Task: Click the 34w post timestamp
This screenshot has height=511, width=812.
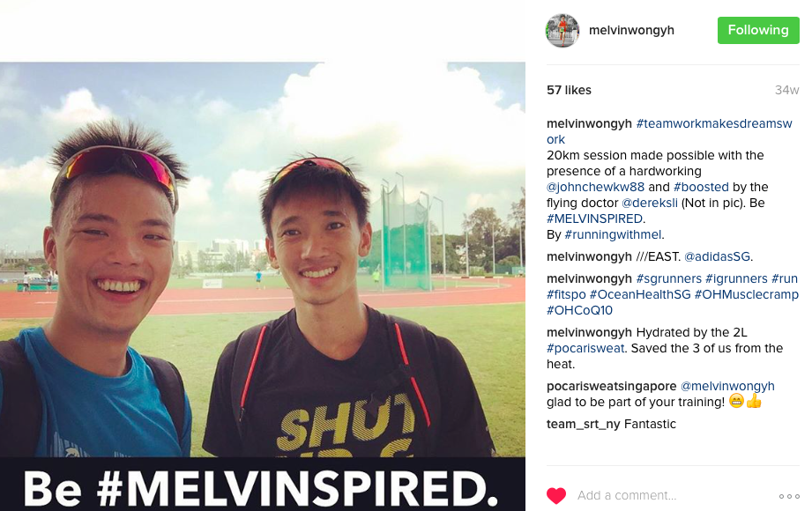Action: click(x=786, y=90)
